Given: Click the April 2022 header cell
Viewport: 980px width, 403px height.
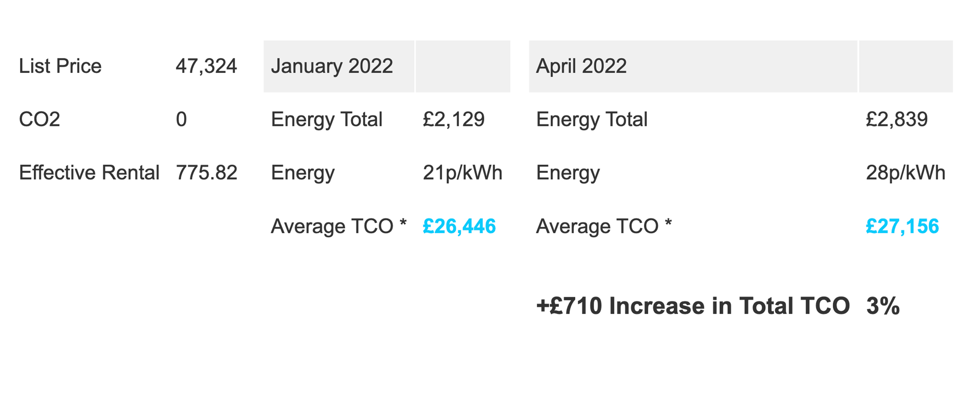Looking at the screenshot, I should click(581, 66).
